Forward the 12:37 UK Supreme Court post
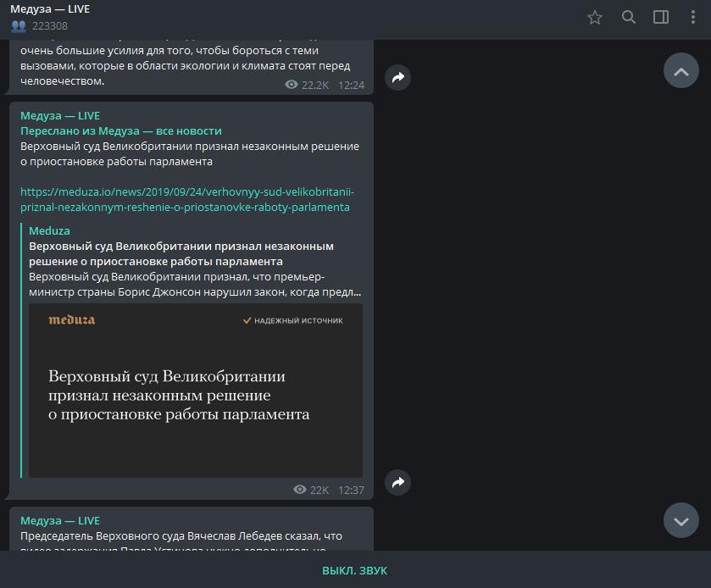 [397, 482]
